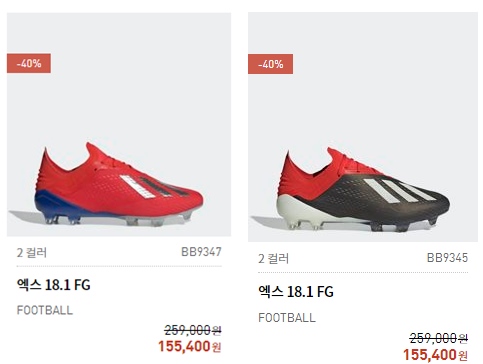Click FOOTBALL category under BB9345 product
483x364 pixels.
[287, 317]
